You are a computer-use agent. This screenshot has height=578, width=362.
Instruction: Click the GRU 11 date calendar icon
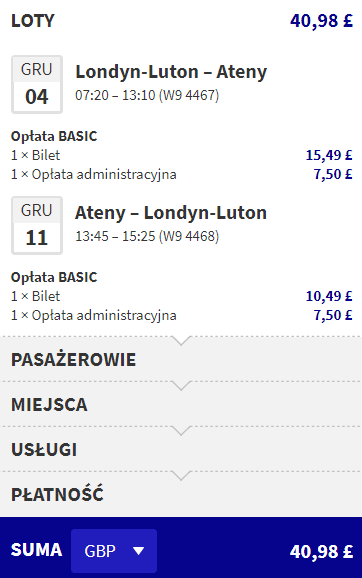coord(37,226)
